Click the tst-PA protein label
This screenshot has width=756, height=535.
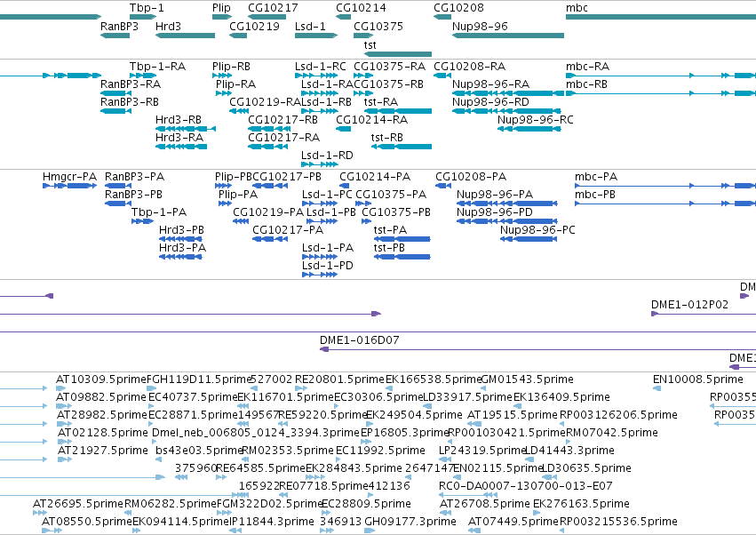[390, 230]
